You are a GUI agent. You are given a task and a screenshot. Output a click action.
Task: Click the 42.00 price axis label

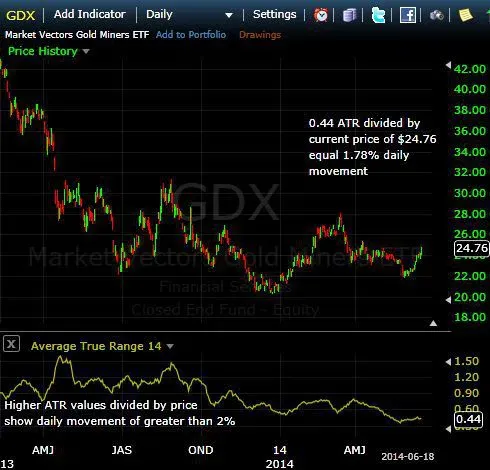point(470,69)
